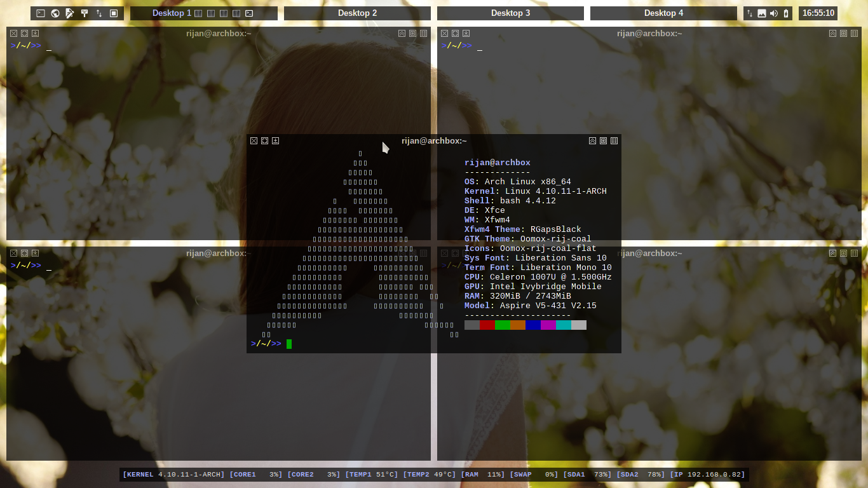The image size is (868, 488).
Task: Shade the bottom-right terminal window
Action: click(832, 253)
